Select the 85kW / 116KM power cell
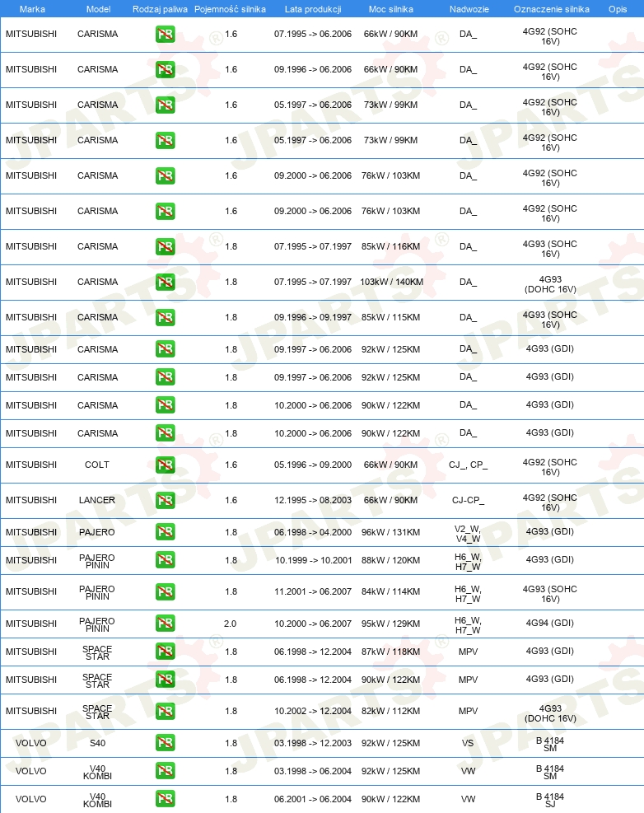This screenshot has height=813, width=644. point(390,246)
